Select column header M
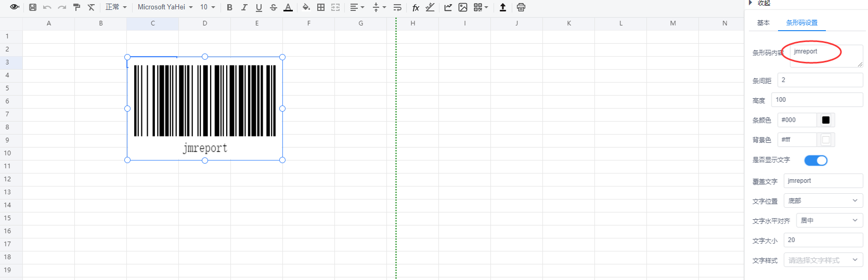Viewport: 868px width, 280px height. [673, 23]
